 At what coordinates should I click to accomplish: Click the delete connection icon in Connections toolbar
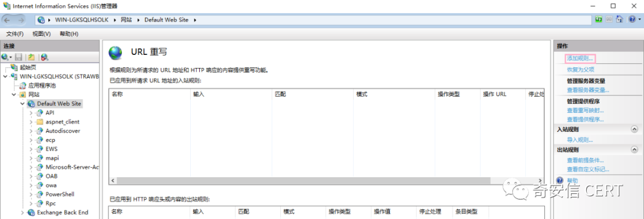click(x=44, y=57)
